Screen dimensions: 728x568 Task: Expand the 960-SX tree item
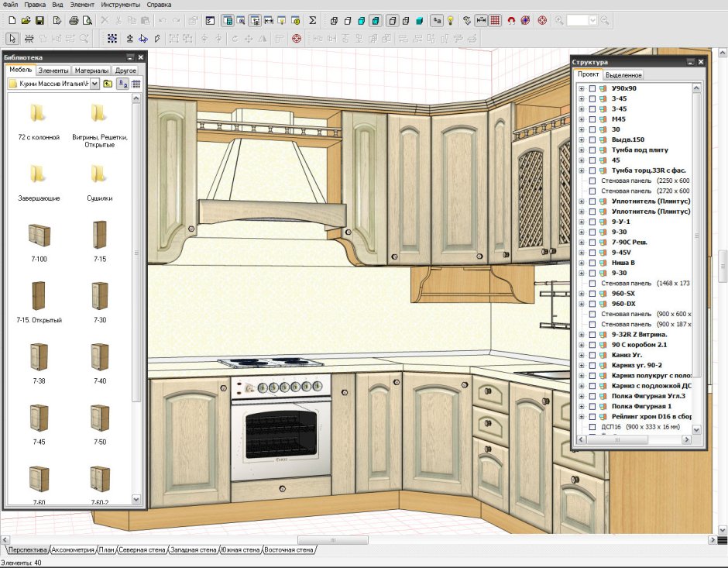pyautogui.click(x=581, y=294)
